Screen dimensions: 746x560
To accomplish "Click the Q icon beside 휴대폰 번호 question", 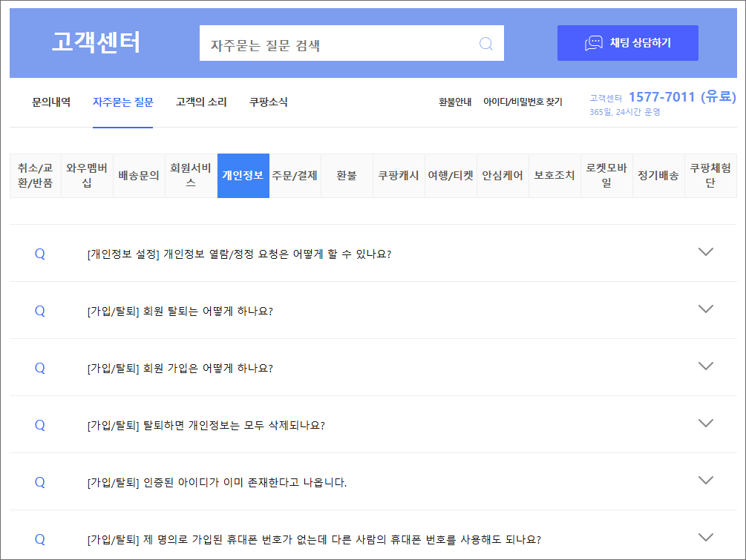I will tap(40, 539).
